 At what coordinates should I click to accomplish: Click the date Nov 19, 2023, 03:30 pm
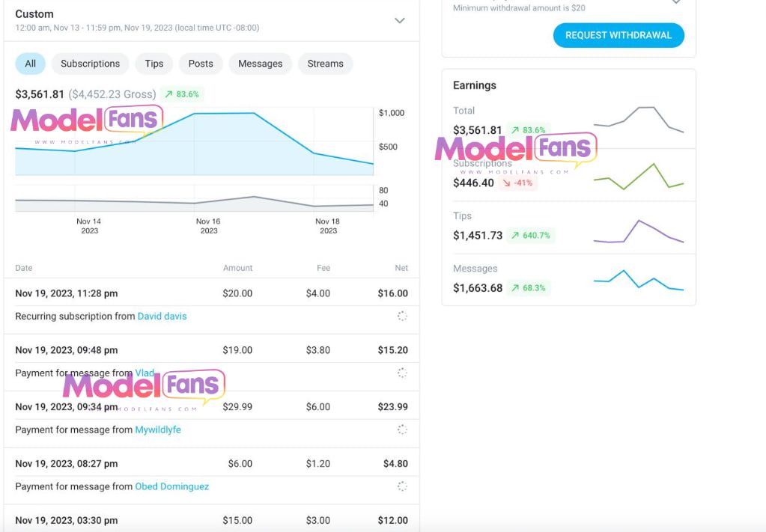[x=67, y=520]
